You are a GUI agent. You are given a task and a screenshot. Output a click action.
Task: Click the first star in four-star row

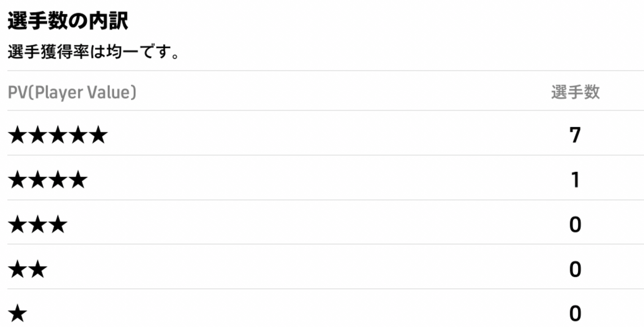[18, 180]
